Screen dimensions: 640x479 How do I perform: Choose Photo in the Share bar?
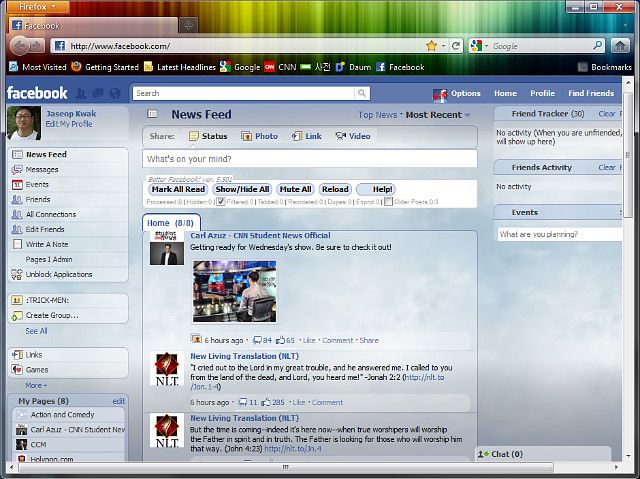coord(259,136)
